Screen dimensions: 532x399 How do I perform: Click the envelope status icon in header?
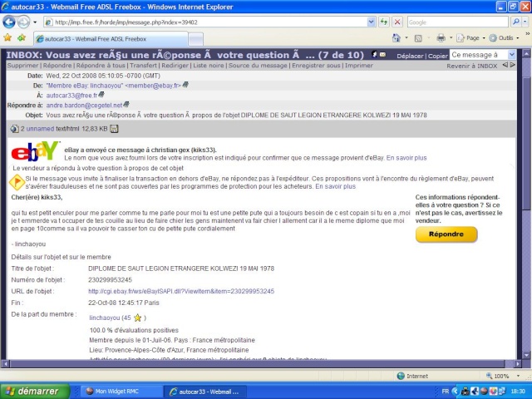[382, 54]
